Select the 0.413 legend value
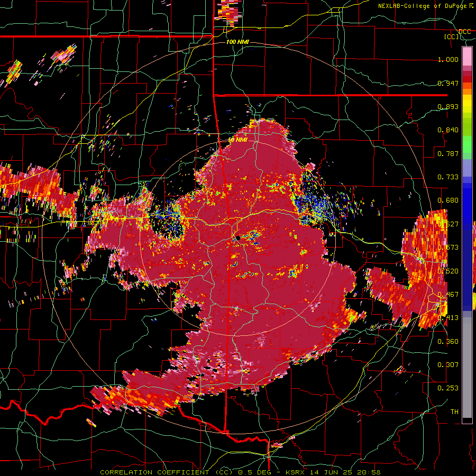 tap(448, 317)
